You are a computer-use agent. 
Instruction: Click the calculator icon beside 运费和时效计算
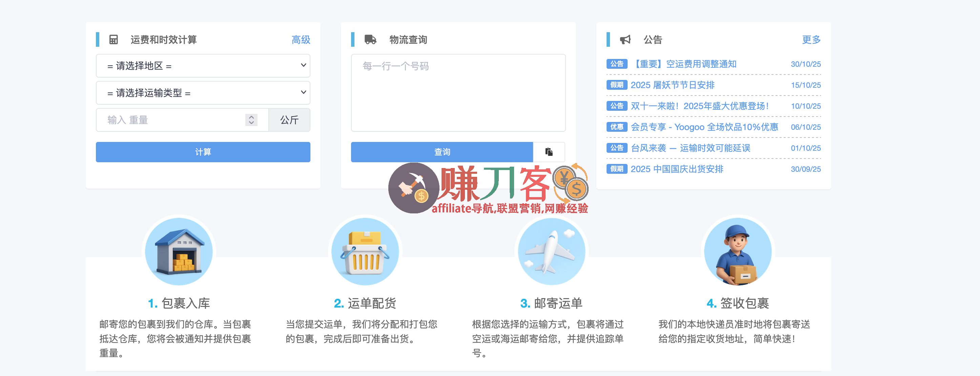click(x=114, y=40)
